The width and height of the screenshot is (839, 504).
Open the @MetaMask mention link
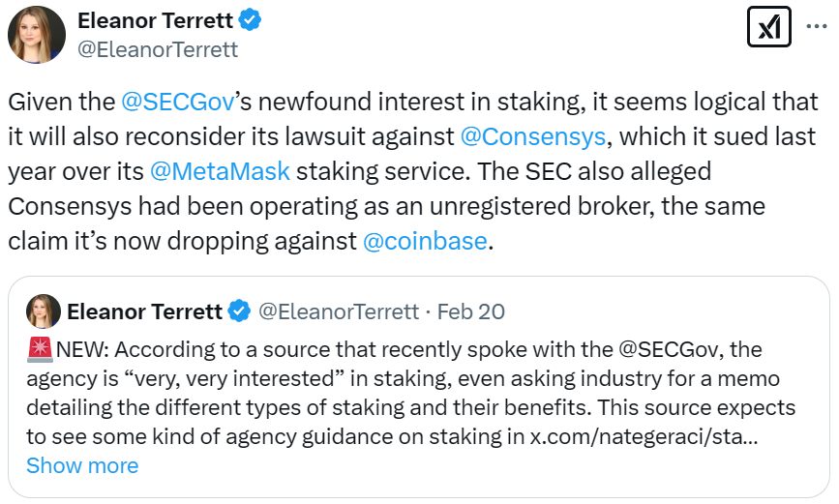click(220, 171)
